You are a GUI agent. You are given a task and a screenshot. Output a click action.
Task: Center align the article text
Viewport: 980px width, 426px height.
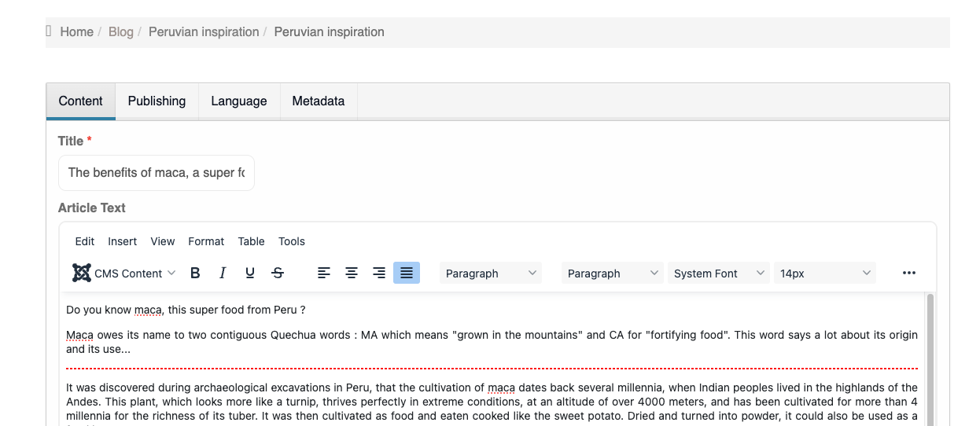click(352, 274)
